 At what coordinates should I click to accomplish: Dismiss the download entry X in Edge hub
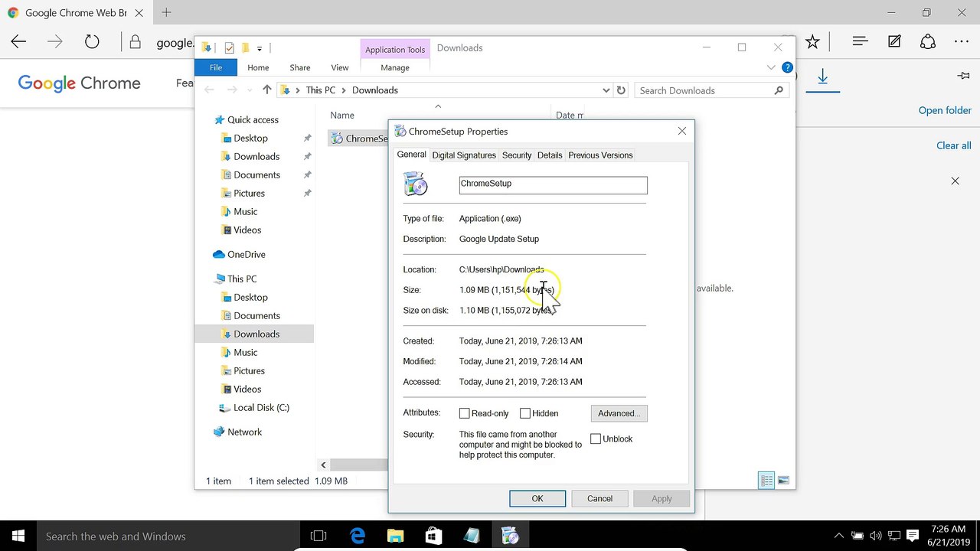(x=955, y=181)
